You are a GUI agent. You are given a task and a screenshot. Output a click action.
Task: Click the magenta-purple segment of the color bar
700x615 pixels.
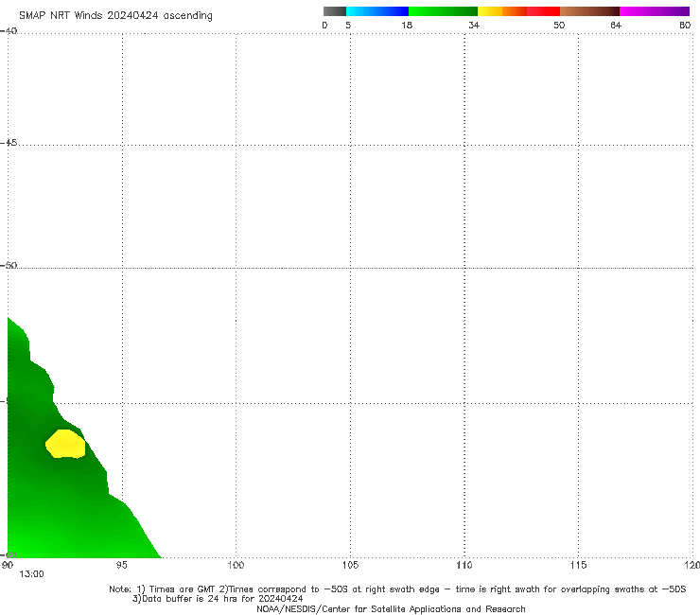(x=655, y=11)
